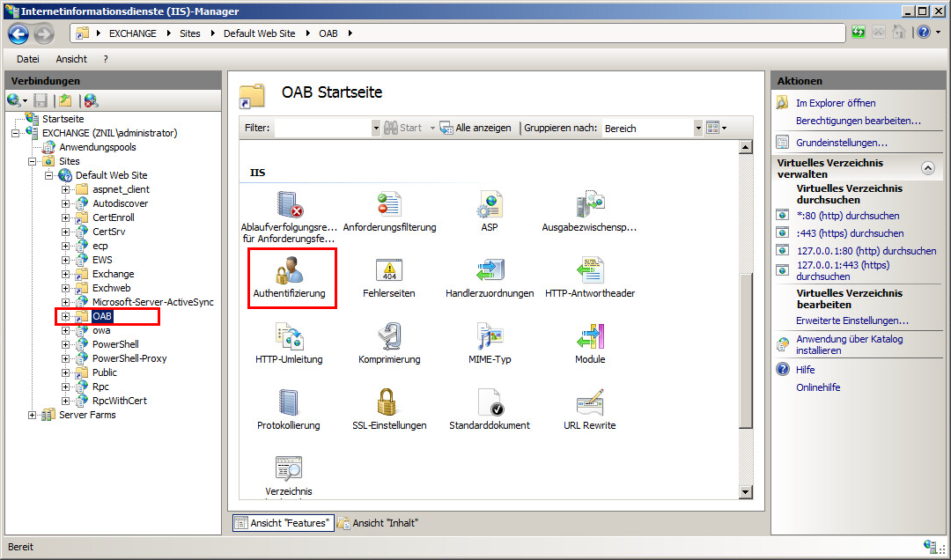951x560 pixels.
Task: Open Handlerzuordnungen feature icon
Action: tap(490, 271)
